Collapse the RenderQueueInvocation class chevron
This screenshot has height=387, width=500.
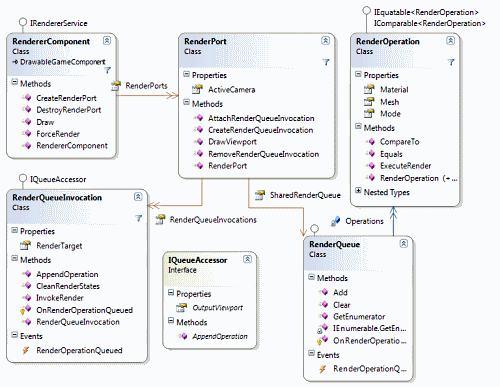138,197
